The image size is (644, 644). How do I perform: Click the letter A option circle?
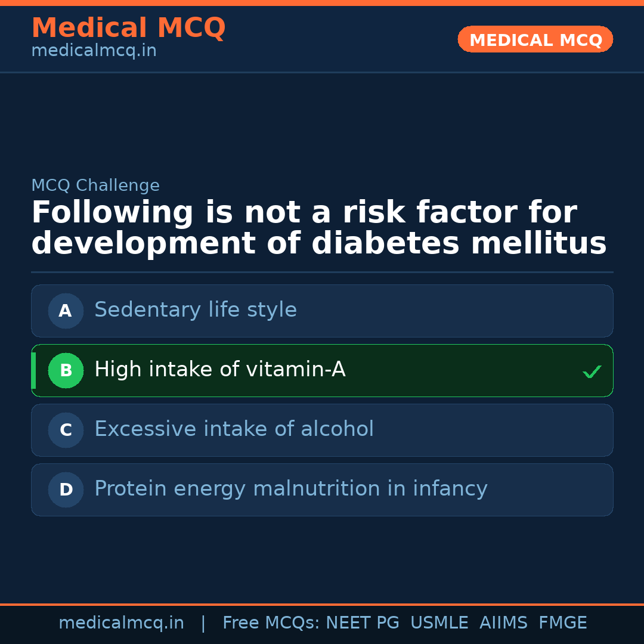tap(66, 311)
